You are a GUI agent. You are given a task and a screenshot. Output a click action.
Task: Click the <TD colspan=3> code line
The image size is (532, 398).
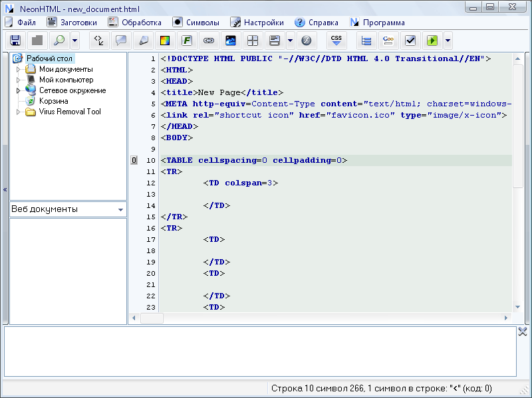pyautogui.click(x=241, y=183)
